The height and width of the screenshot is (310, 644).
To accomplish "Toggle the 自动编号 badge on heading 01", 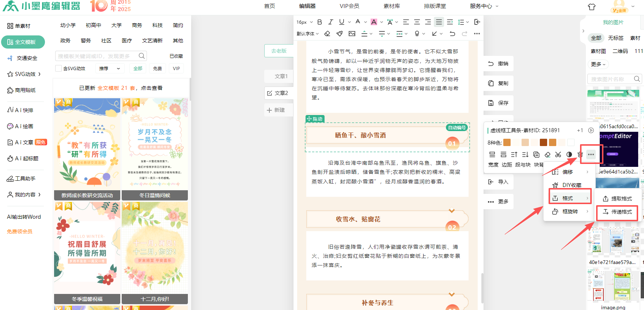I will point(457,127).
